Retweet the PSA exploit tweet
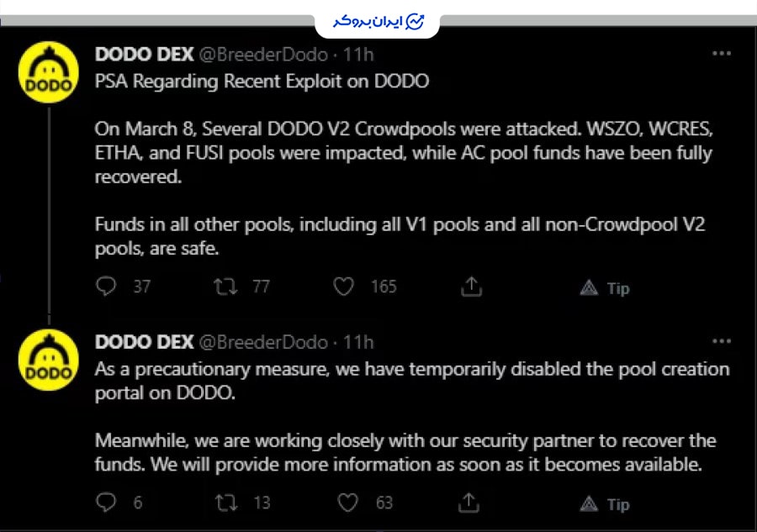This screenshot has width=757, height=532. 226,287
